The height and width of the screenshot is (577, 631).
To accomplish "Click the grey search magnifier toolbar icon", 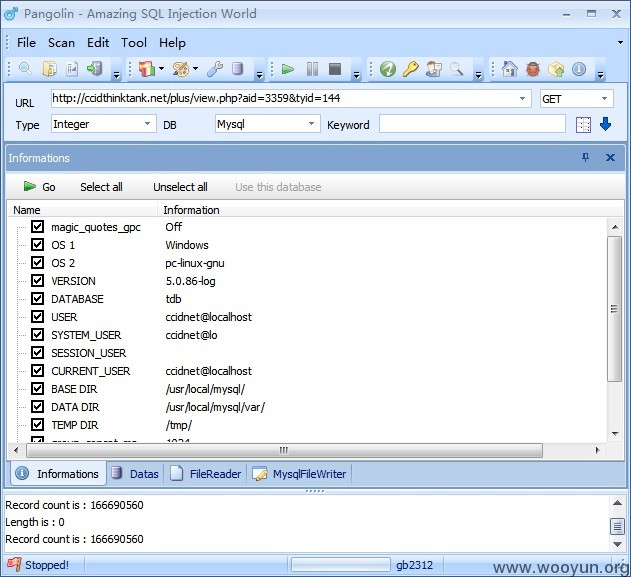I will coord(456,69).
